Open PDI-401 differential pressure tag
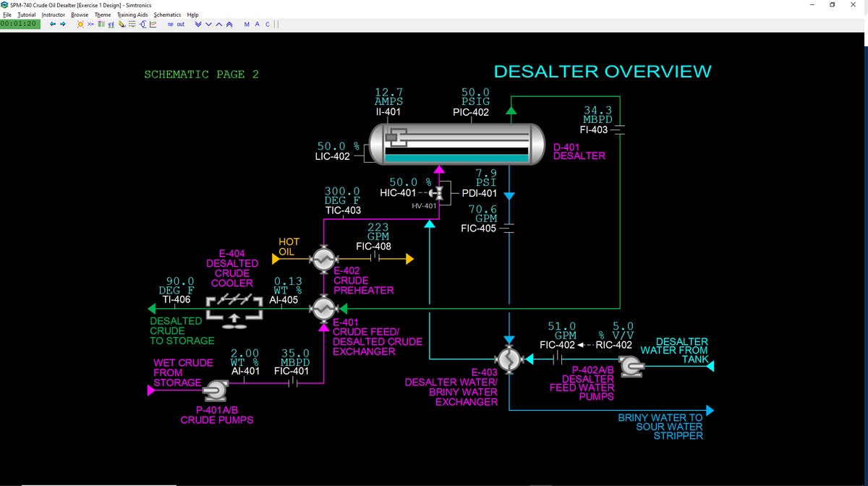 (480, 193)
